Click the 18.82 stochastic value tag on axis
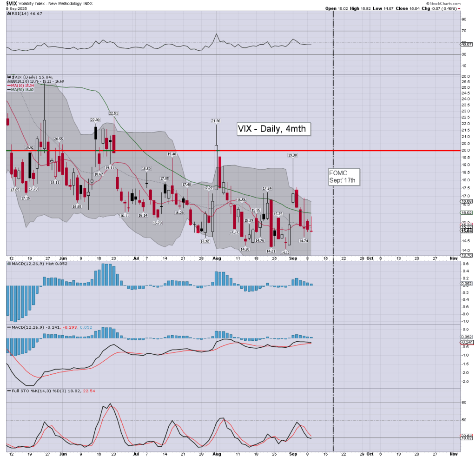476x457 pixels. (466, 438)
